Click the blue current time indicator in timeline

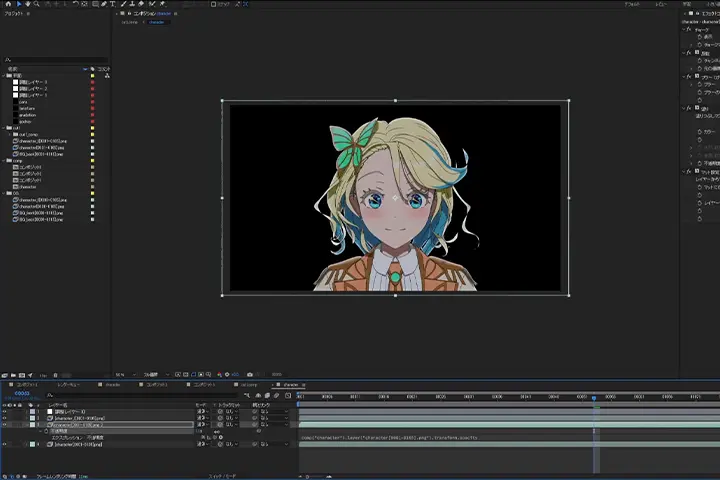(x=594, y=398)
